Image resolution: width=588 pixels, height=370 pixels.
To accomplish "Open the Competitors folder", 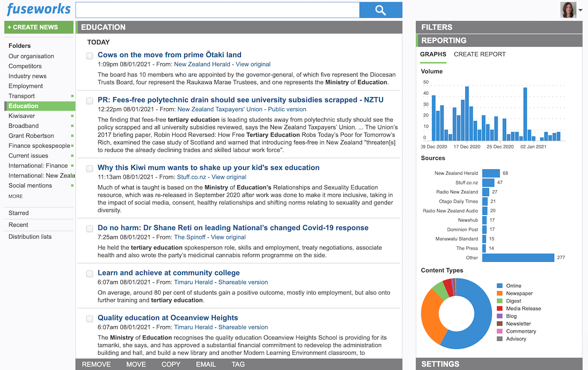I will coord(25,66).
